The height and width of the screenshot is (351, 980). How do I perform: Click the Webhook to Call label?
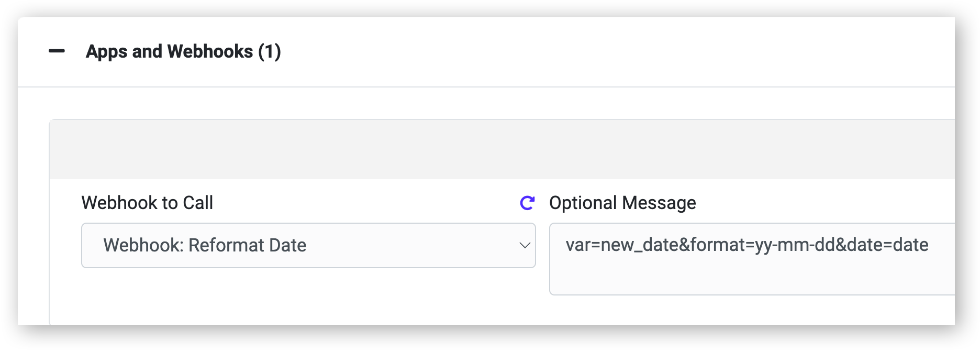pos(147,203)
